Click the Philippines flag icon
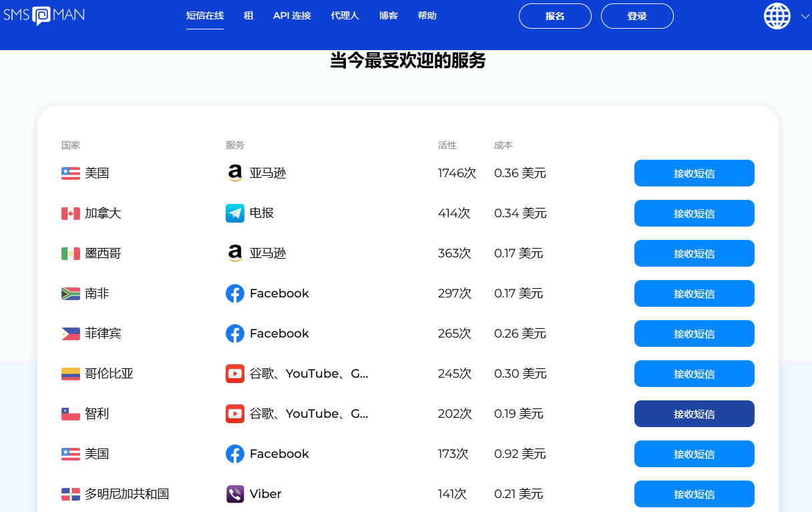The width and height of the screenshot is (812, 512). click(x=71, y=334)
